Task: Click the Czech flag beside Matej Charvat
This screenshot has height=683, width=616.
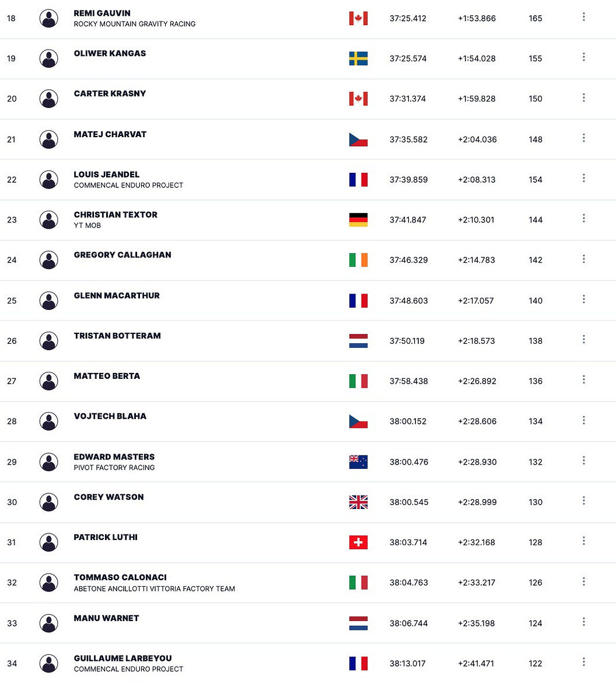Action: pyautogui.click(x=358, y=140)
